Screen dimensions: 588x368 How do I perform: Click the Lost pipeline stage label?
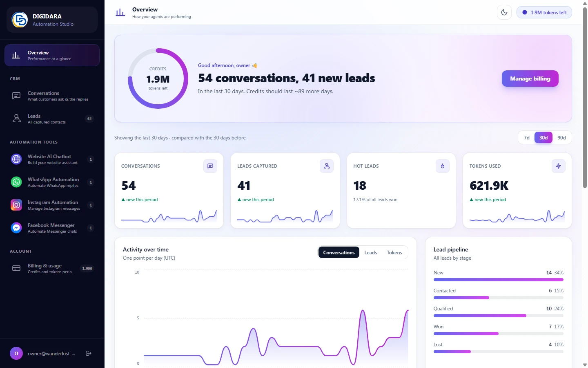[438, 345]
